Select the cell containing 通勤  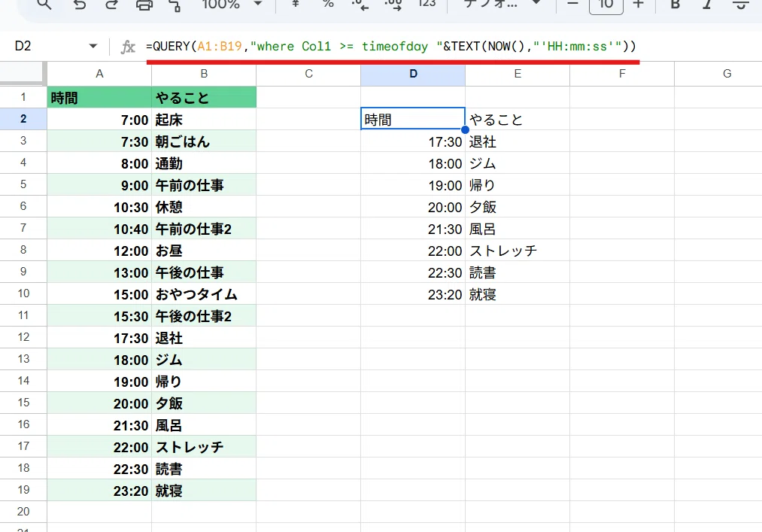pos(204,163)
